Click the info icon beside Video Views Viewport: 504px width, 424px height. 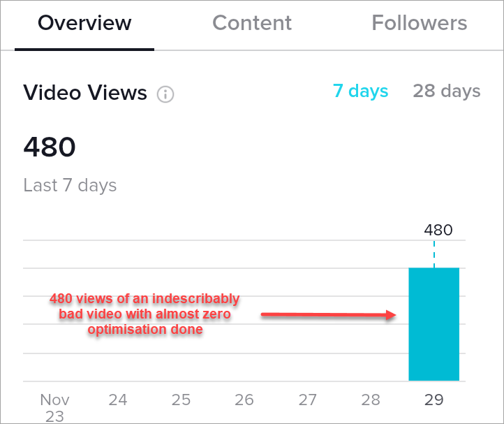tap(165, 94)
